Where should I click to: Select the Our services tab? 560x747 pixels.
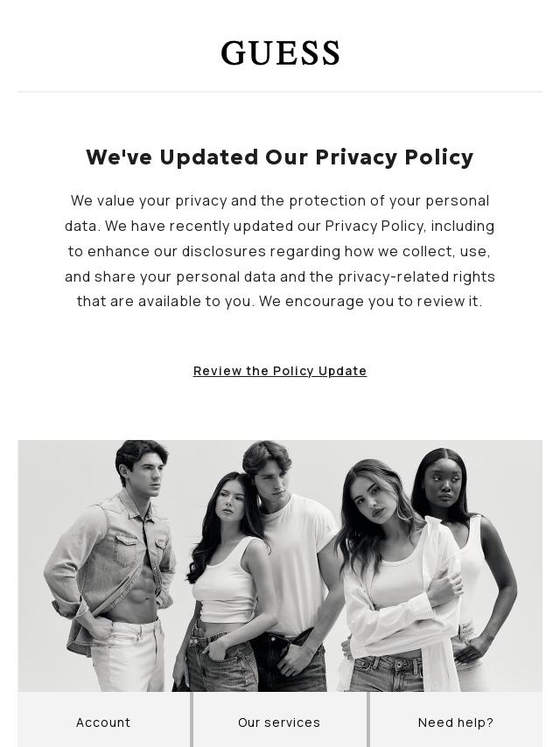tap(279, 722)
